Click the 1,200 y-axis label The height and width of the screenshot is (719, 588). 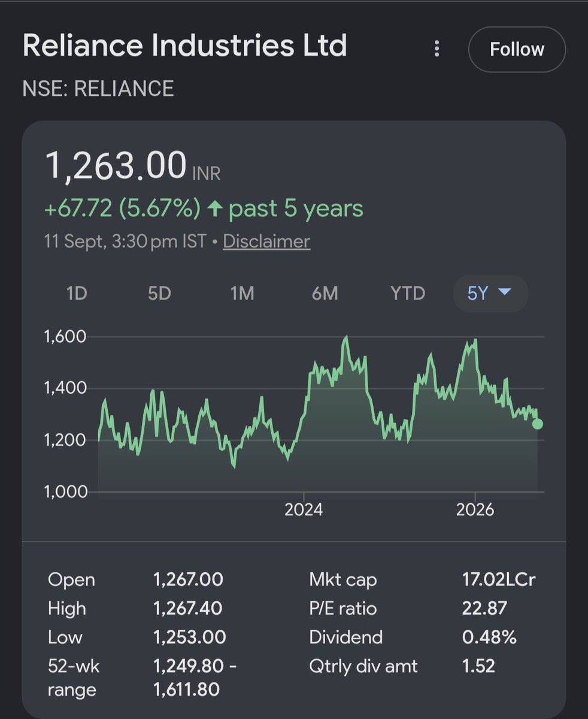[65, 440]
